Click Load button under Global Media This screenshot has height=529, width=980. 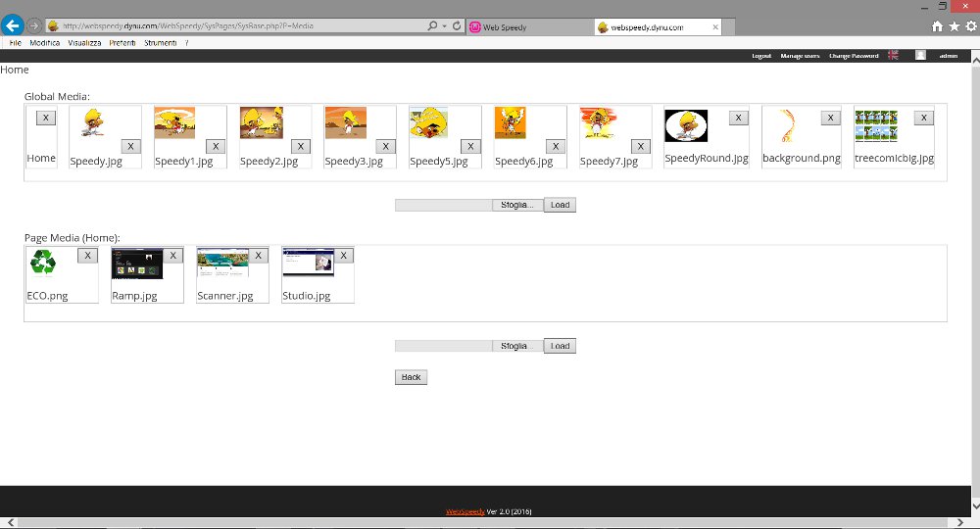coord(560,205)
